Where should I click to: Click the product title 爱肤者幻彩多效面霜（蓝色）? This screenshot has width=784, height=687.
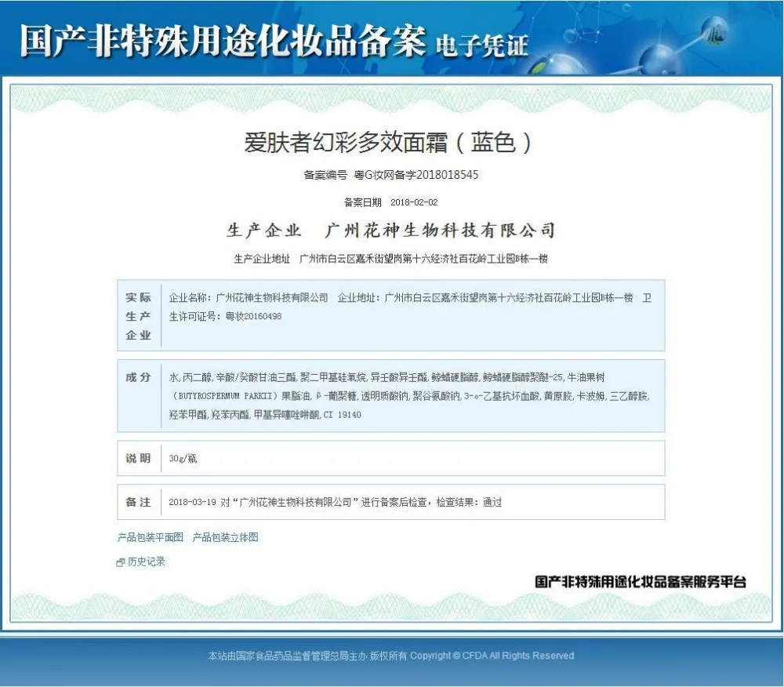(387, 142)
